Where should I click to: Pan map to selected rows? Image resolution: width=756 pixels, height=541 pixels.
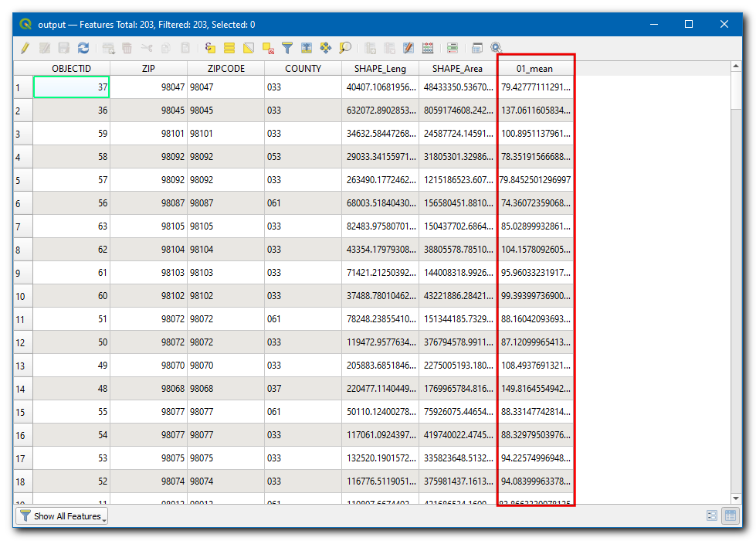coord(326,48)
